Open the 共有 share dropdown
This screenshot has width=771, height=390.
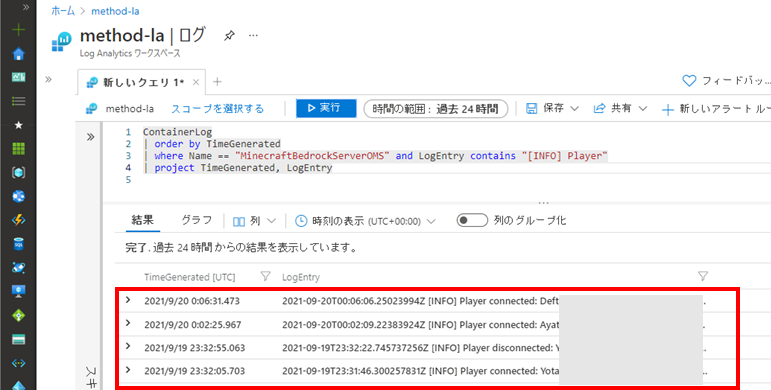pyautogui.click(x=620, y=108)
